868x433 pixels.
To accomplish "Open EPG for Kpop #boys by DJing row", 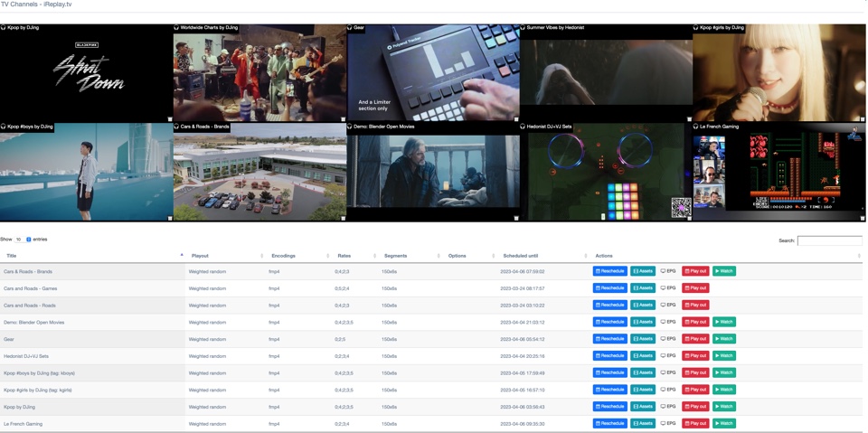I will click(x=668, y=372).
